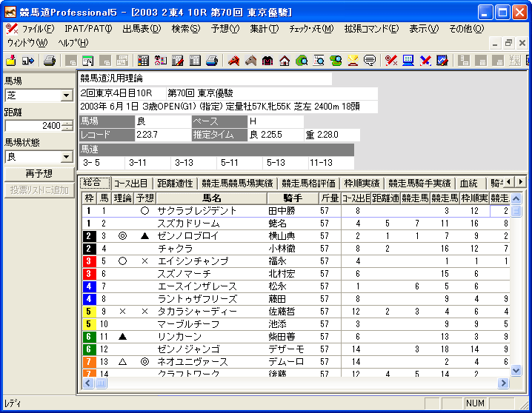Click the red horse head icon

click(233, 61)
